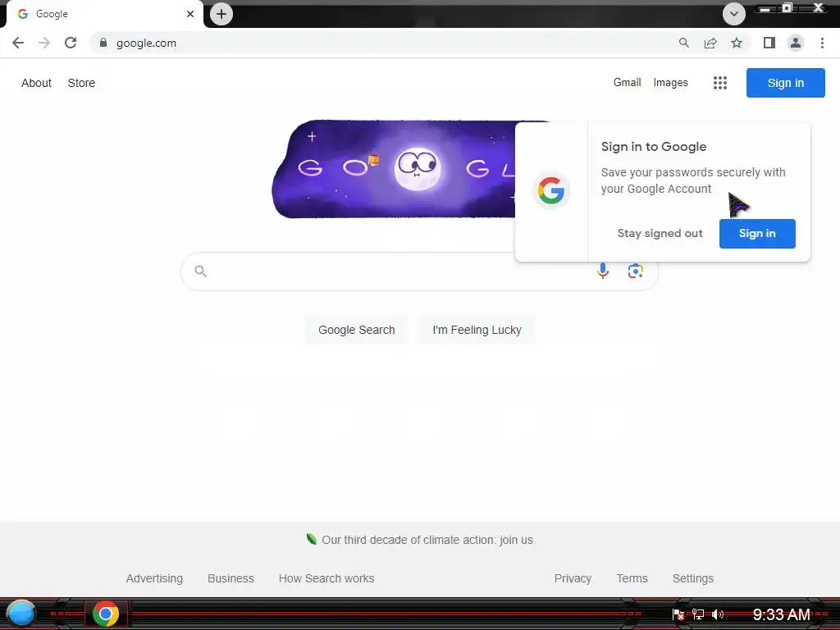The width and height of the screenshot is (840, 630).
Task: Reload the page with the refresh icon
Action: click(x=71, y=43)
